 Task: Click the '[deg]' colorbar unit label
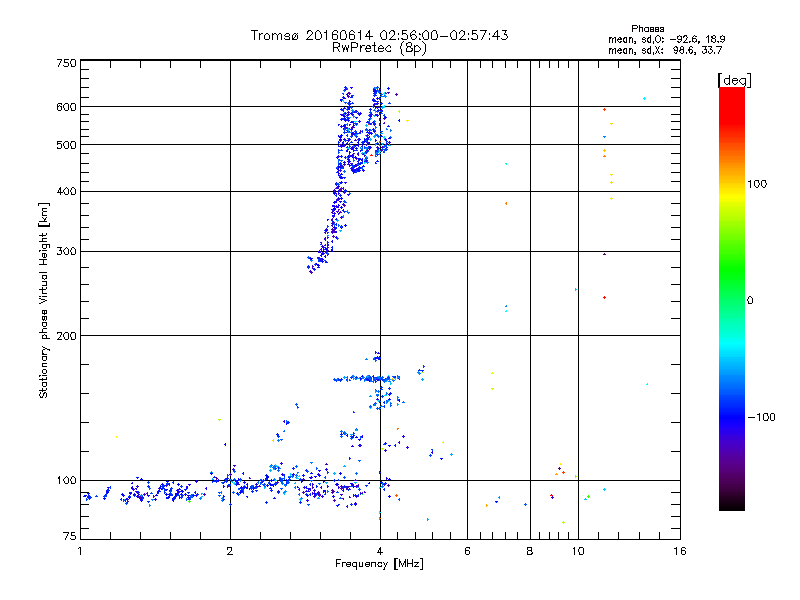[734, 80]
